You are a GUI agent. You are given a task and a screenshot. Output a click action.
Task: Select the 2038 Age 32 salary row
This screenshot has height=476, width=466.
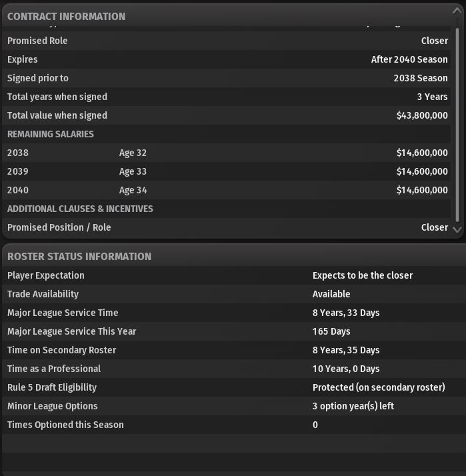point(227,153)
